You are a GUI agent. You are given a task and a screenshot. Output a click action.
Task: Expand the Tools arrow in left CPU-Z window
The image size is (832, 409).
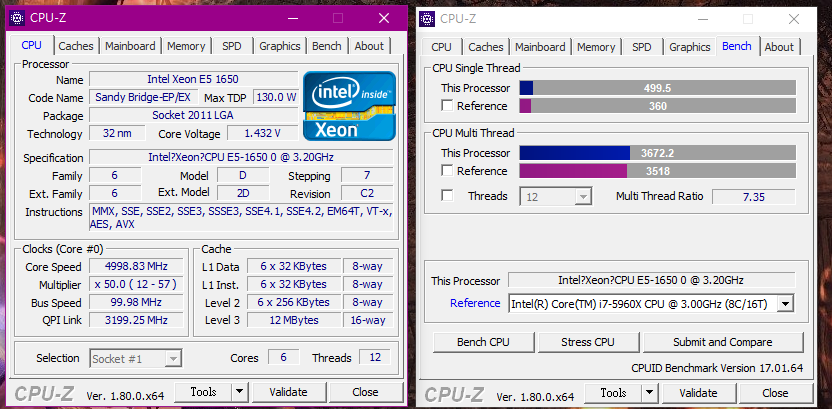(x=240, y=392)
